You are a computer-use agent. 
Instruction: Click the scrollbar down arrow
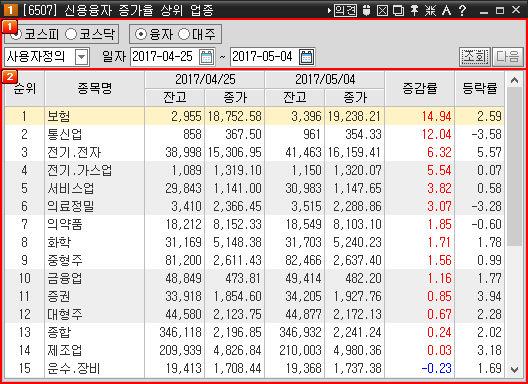click(x=515, y=370)
